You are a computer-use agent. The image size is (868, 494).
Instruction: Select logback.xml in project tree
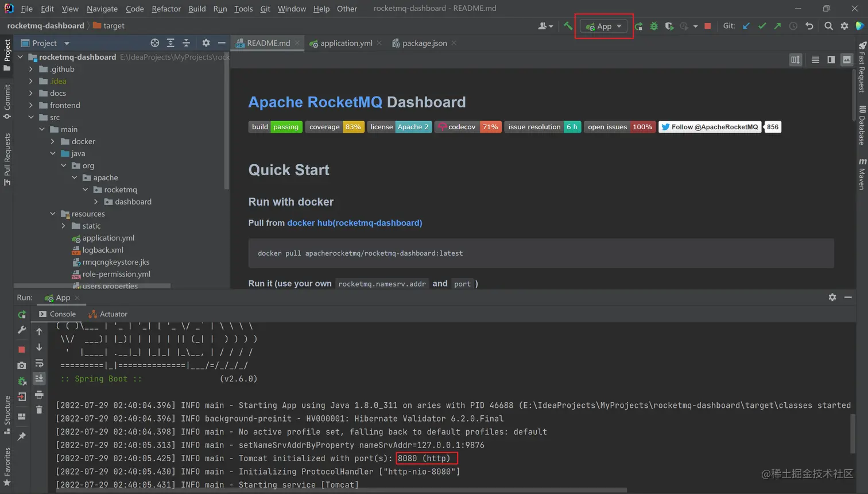102,250
